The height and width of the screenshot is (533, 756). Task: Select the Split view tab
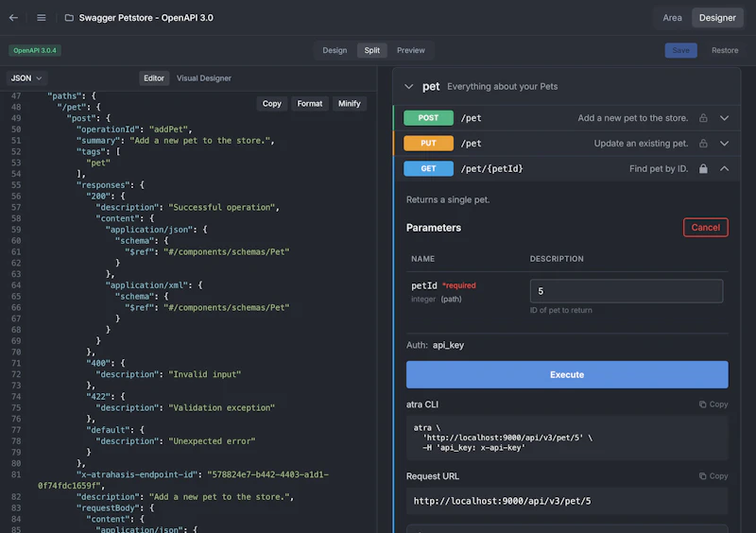pos(371,50)
